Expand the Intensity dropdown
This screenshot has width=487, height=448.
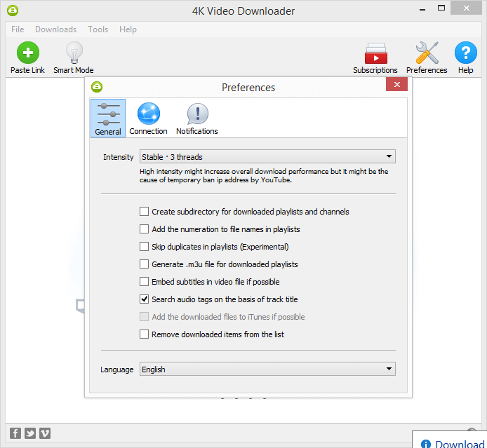click(x=267, y=156)
